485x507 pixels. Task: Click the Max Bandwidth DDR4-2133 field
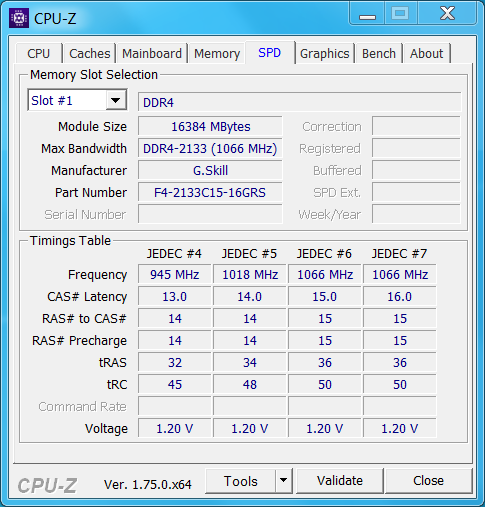point(210,148)
